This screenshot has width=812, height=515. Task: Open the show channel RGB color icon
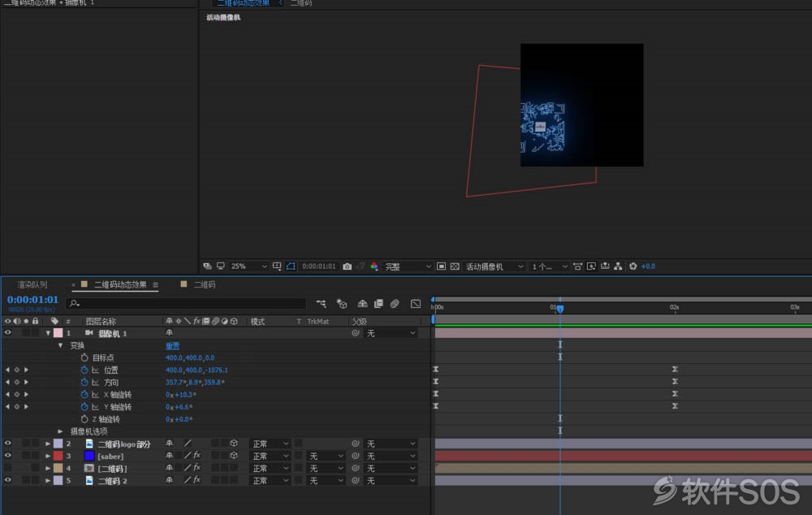click(x=374, y=266)
